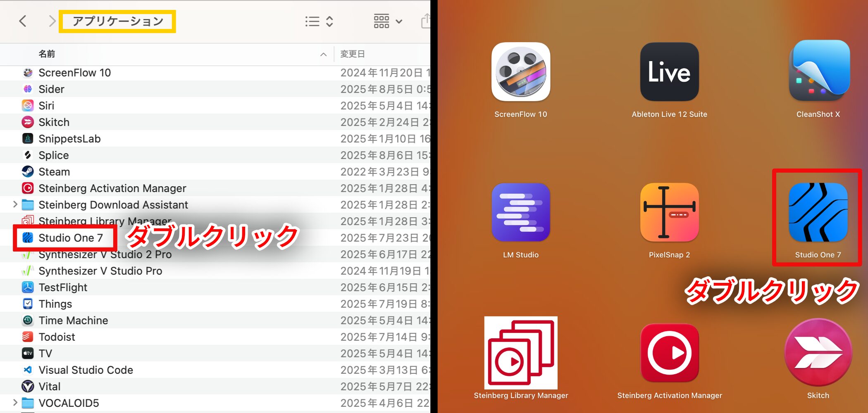Select Studio One 7 in the file list
The image size is (868, 413).
[x=70, y=238]
